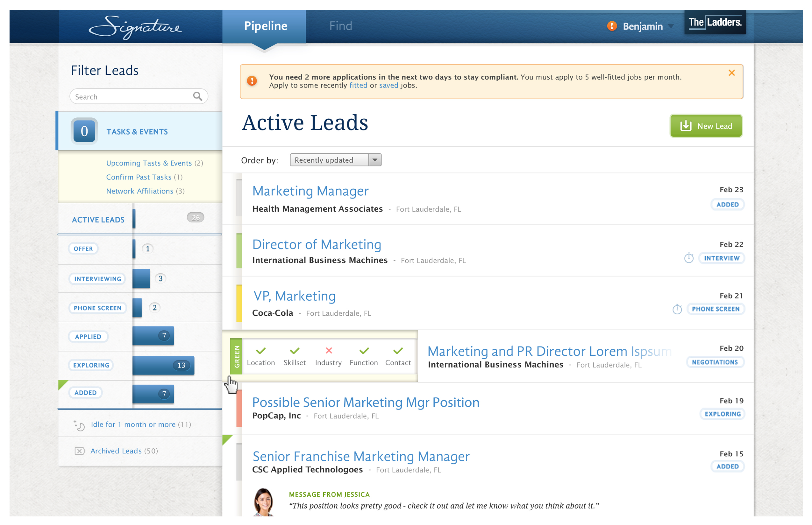This screenshot has width=812, height=525.
Task: Click the warning icon in compliance banner
Action: point(252,81)
